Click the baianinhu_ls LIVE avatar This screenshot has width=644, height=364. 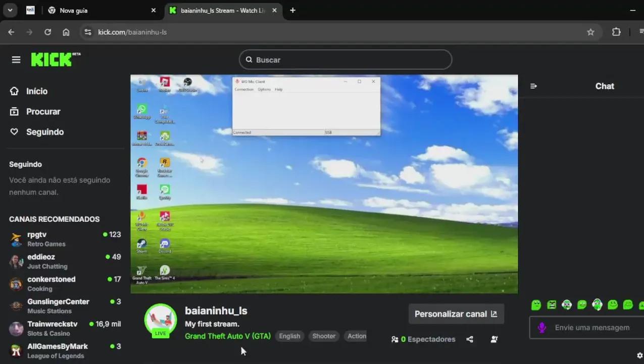click(x=161, y=320)
